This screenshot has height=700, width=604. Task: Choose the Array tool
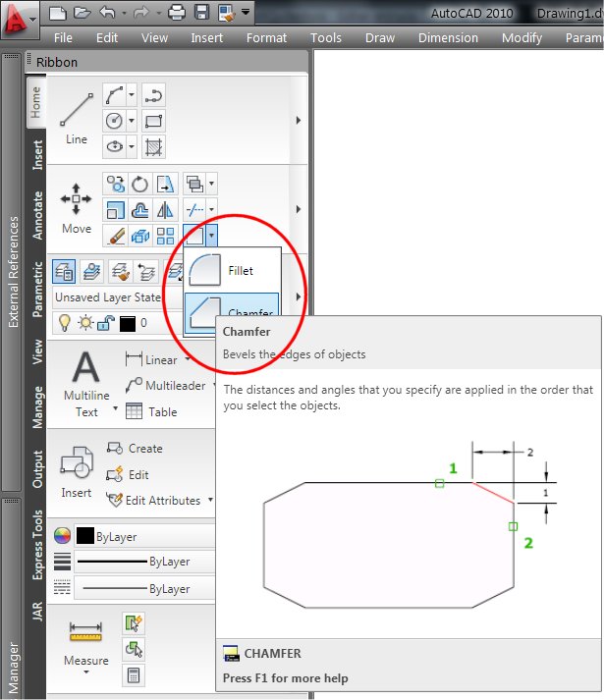[166, 236]
